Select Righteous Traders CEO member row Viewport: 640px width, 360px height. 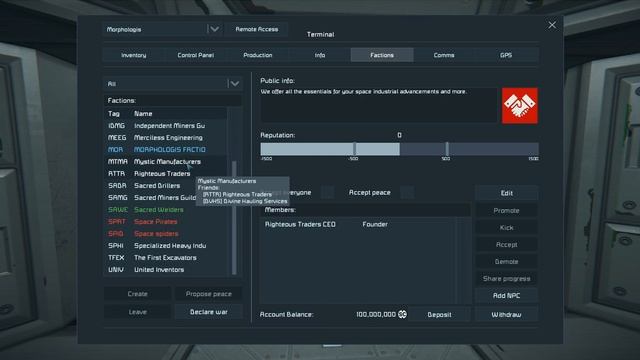(359, 224)
